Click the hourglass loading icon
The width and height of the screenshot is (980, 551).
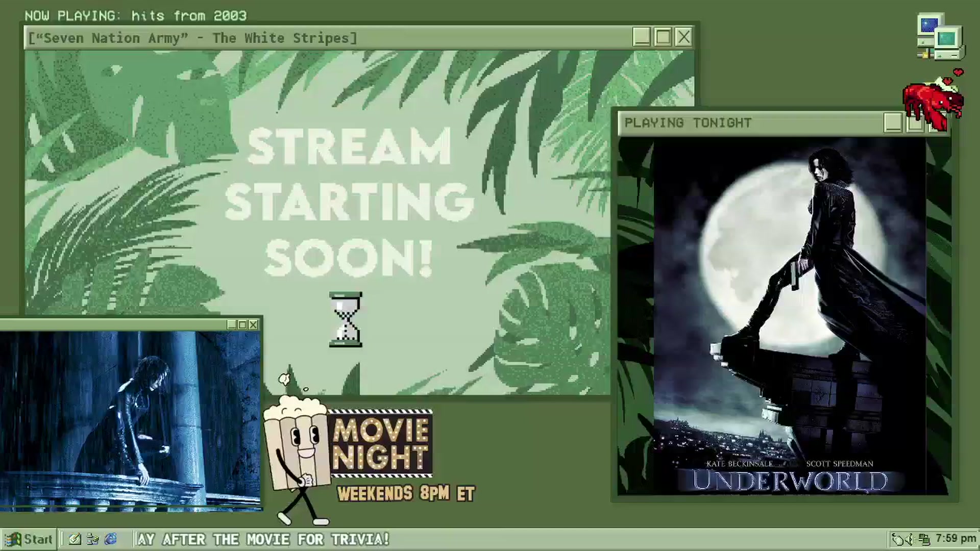coord(346,320)
